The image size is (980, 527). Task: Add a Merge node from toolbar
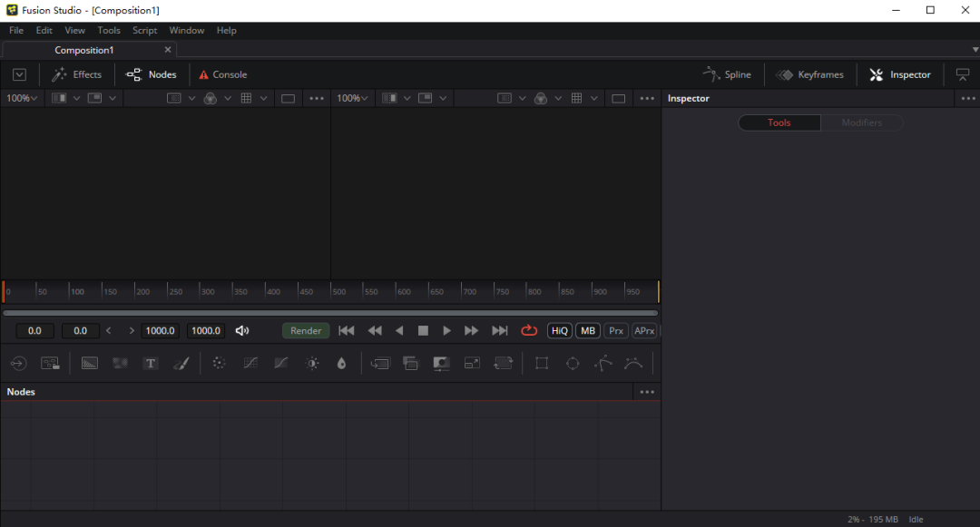click(411, 364)
